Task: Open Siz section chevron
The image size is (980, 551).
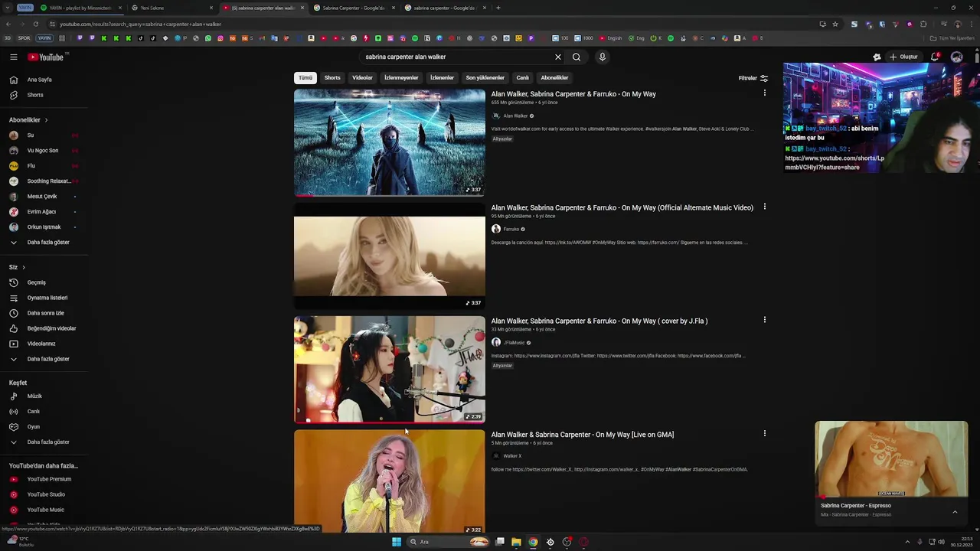Action: [x=24, y=267]
